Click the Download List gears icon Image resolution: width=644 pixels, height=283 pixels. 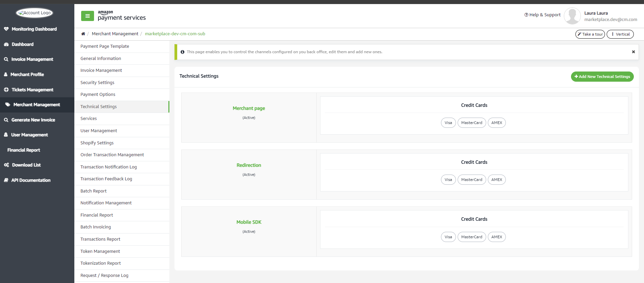(x=6, y=165)
